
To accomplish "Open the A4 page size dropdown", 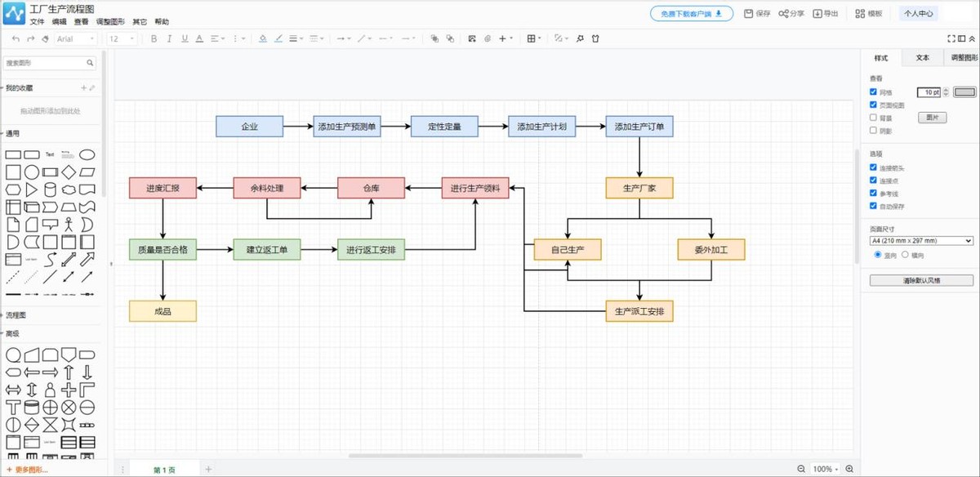I will coord(921,241).
